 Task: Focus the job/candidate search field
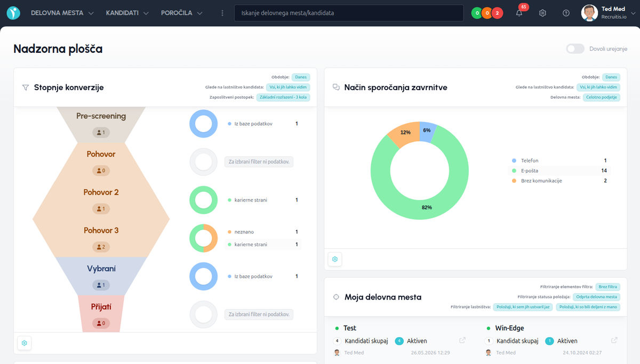(349, 13)
